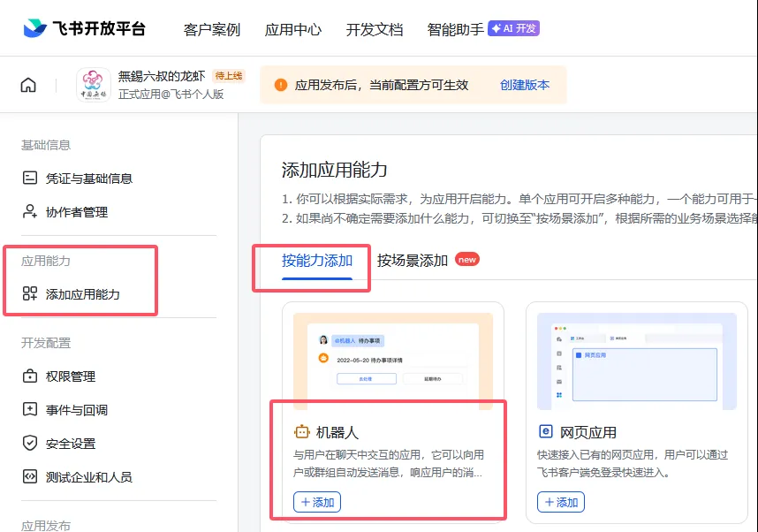The width and height of the screenshot is (758, 532).
Task: Open 凭证与基础信息 in sidebar
Action: [x=89, y=179]
